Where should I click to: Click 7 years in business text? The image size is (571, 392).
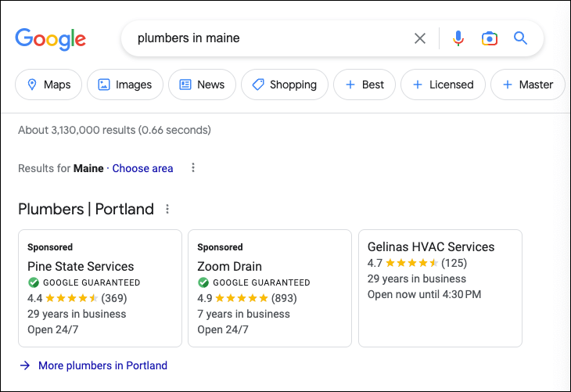point(243,314)
